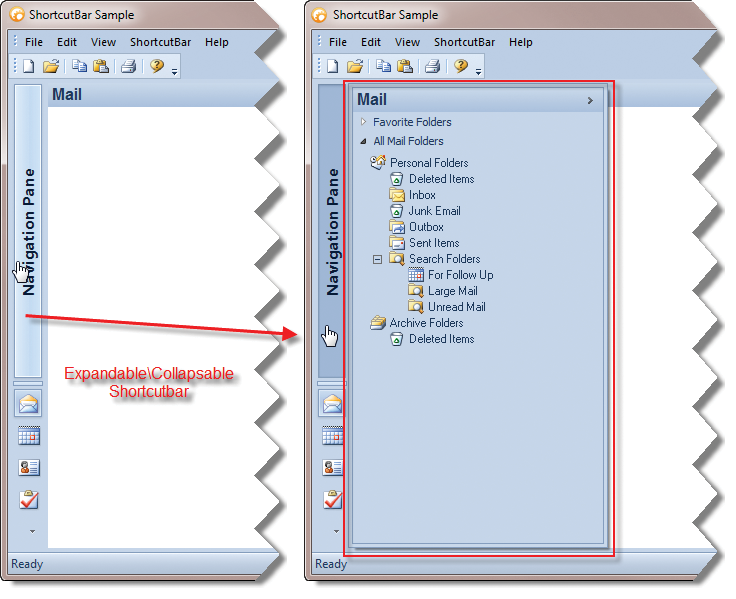Click Personal Folders icon in mail tree
736x599 pixels.
(378, 162)
